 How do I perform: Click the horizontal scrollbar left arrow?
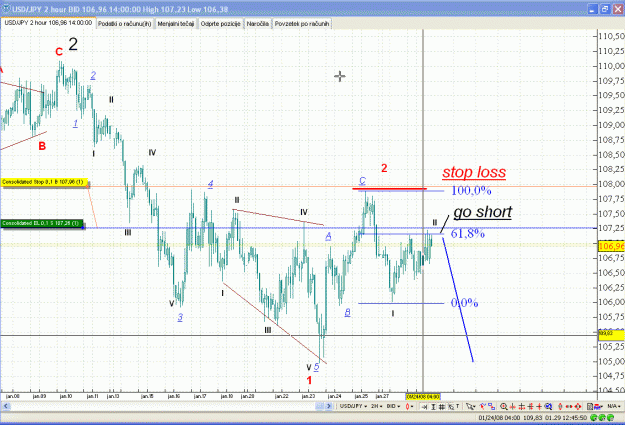6,406
